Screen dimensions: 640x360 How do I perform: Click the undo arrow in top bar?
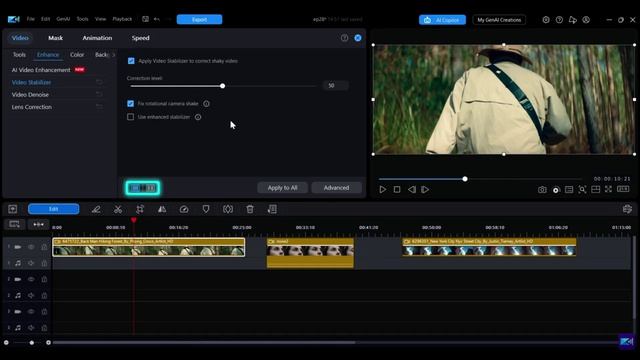tap(157, 19)
